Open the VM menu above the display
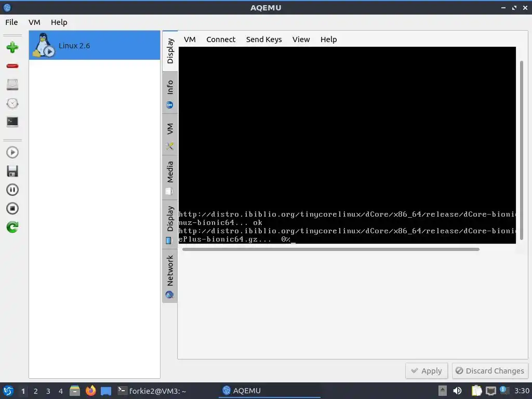Image resolution: width=532 pixels, height=399 pixels. (x=190, y=39)
